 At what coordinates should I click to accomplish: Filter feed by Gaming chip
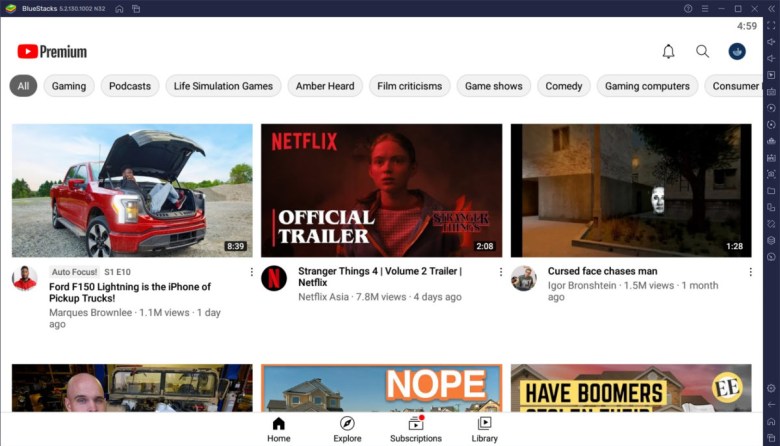tap(69, 86)
